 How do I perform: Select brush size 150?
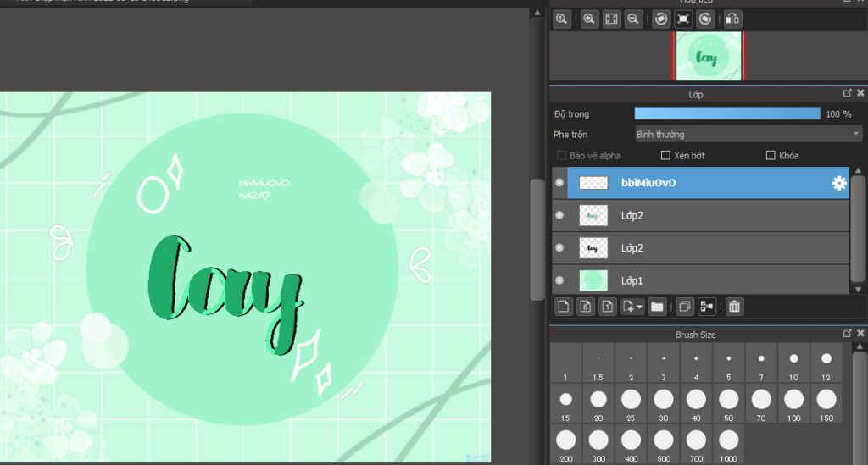(x=826, y=404)
